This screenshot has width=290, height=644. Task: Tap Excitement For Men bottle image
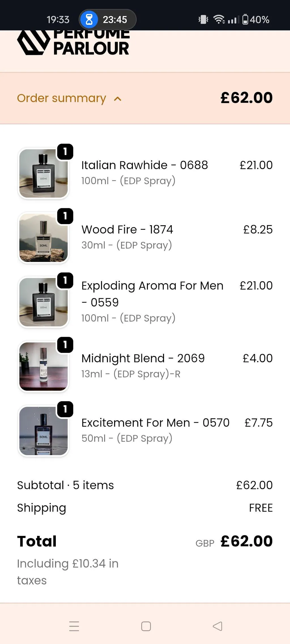(43, 431)
